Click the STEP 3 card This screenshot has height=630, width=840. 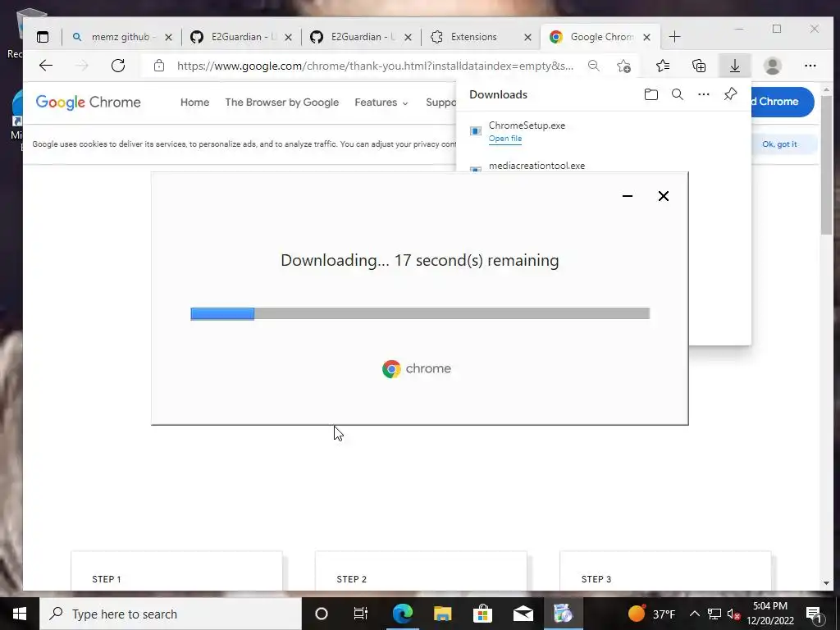[x=665, y=571]
